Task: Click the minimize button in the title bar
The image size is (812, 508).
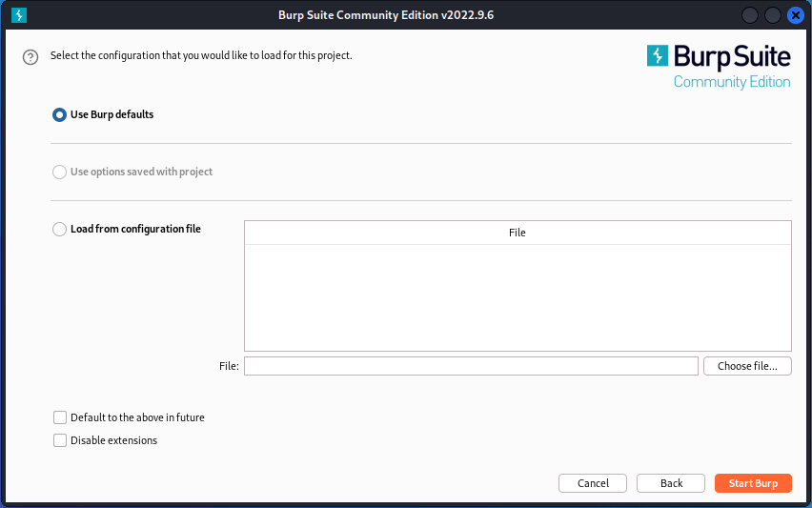Action: tap(750, 15)
